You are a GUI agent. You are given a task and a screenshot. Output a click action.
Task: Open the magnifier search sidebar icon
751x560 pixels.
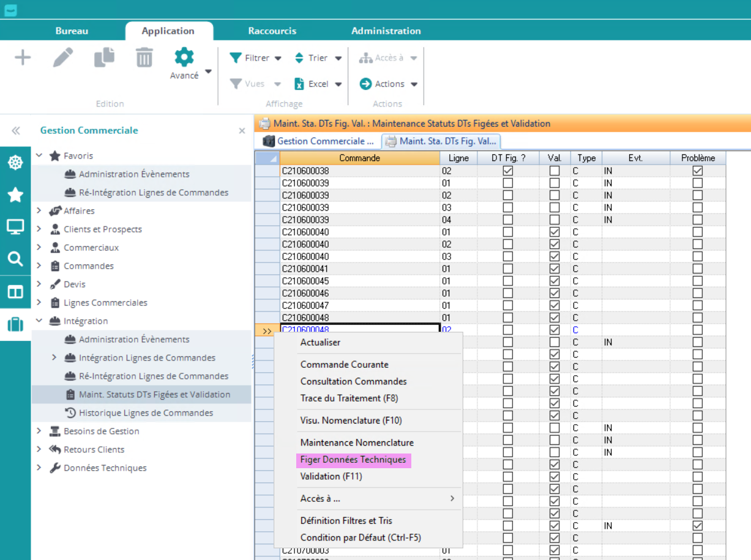[x=15, y=259]
